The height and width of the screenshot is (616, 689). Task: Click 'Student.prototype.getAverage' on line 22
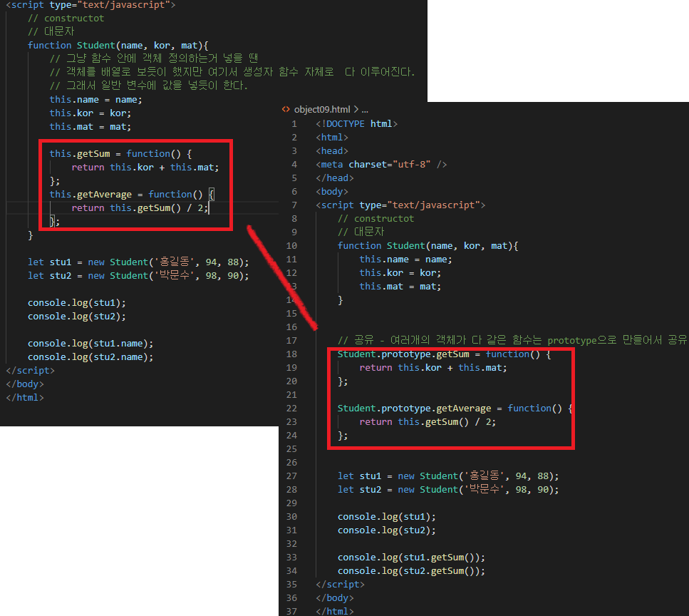click(415, 409)
